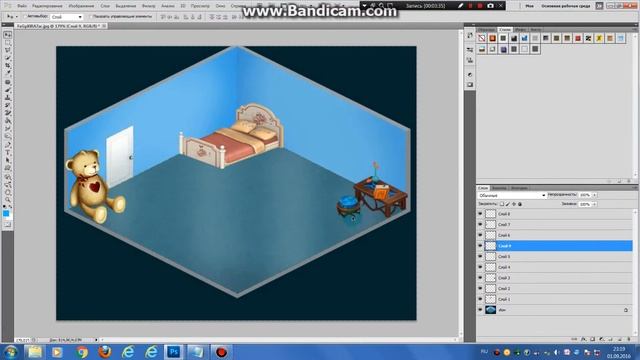Open the auto-select 'Слой' dropdown
Screen dimensions: 640x360
pyautogui.click(x=67, y=17)
